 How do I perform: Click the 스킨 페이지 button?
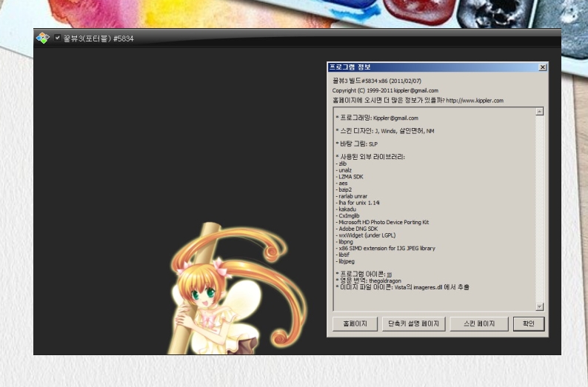[479, 323]
